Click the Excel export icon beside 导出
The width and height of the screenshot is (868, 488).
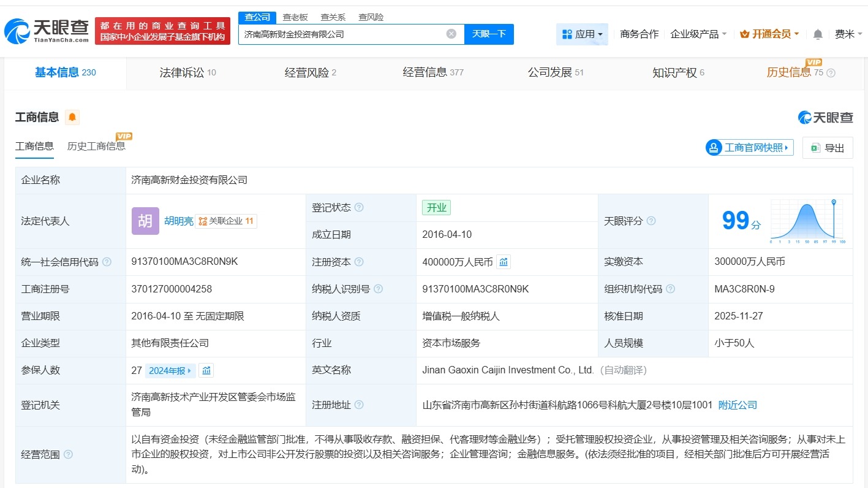click(815, 148)
